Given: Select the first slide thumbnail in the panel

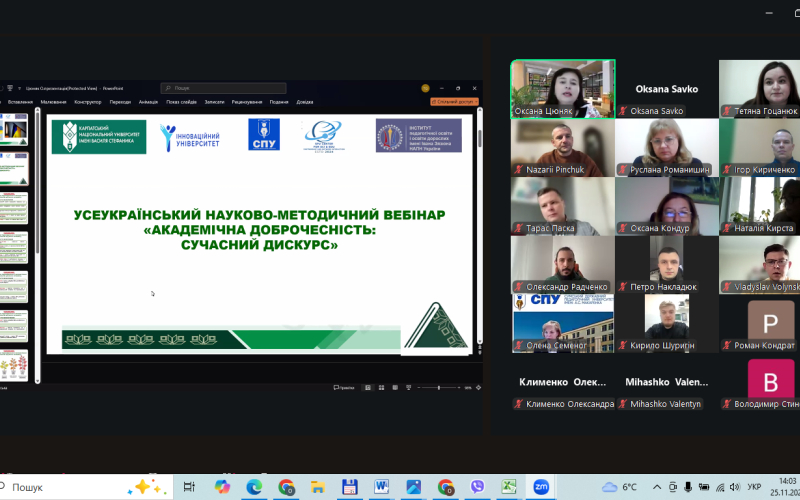Looking at the screenshot, I should pos(15,128).
